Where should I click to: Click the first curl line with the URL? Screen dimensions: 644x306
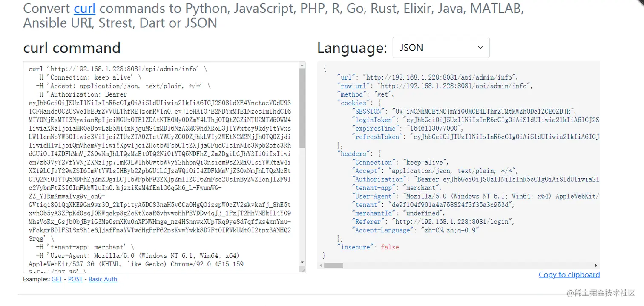[x=118, y=69]
